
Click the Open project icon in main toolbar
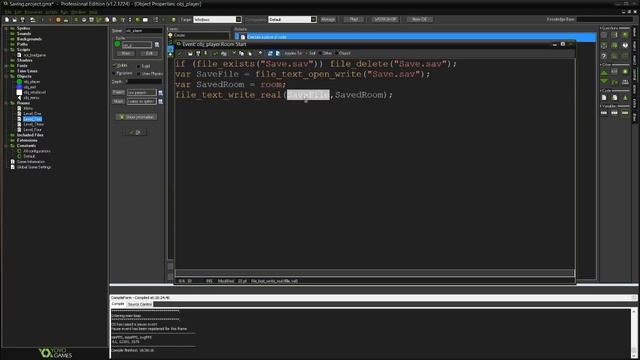point(15,20)
